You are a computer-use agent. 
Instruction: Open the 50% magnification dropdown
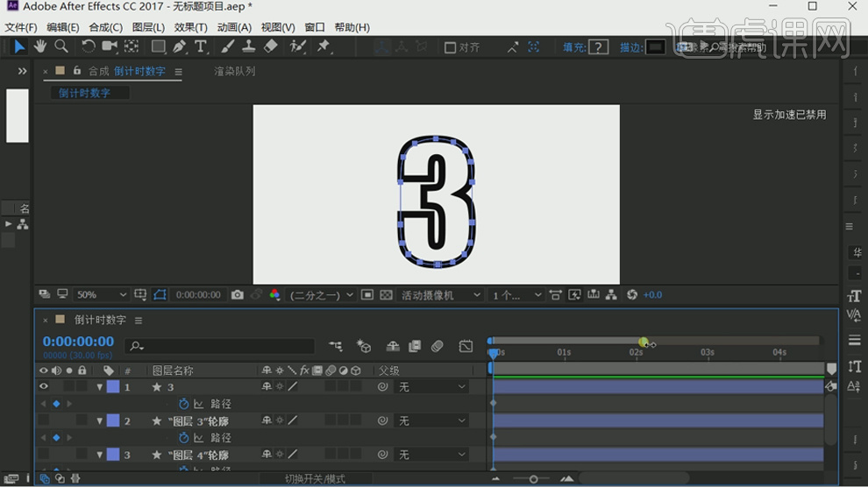tap(101, 295)
